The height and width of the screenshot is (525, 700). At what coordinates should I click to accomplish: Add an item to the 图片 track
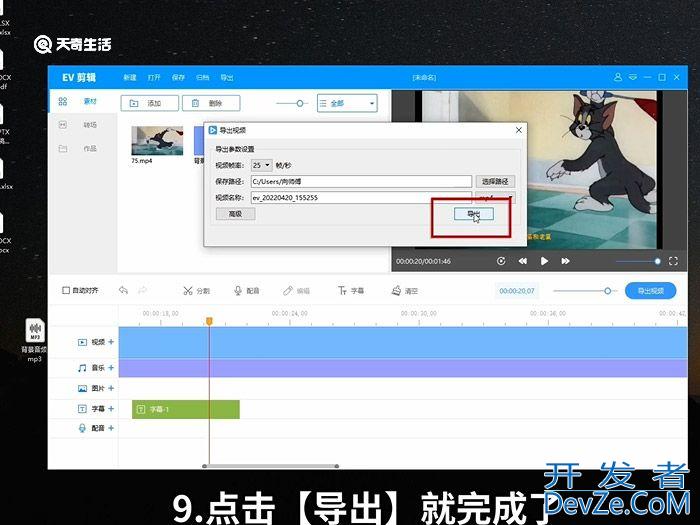(111, 388)
